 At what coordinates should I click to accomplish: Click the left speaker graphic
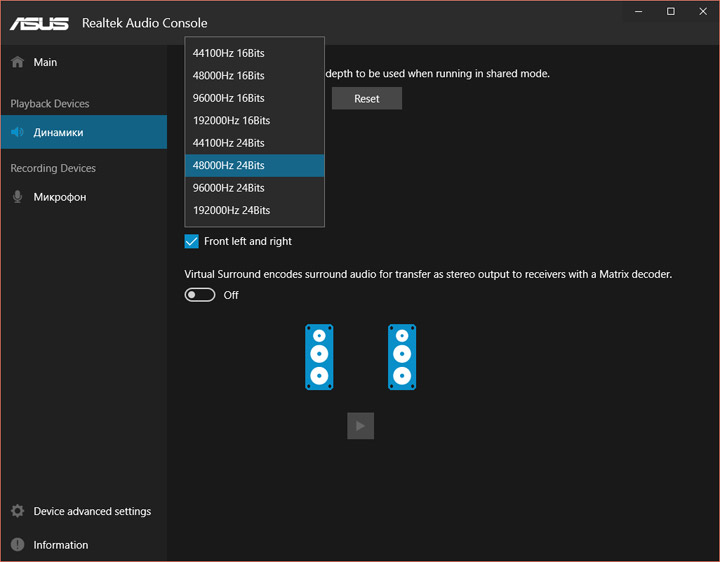(x=319, y=357)
